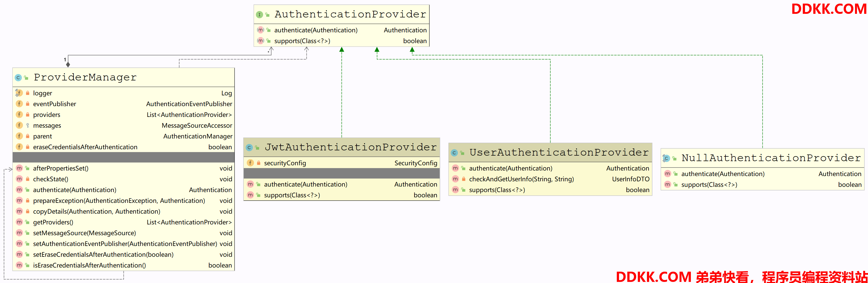Click the composition diamond above ProviderManager
Screen dimensions: 868x283
click(x=68, y=64)
